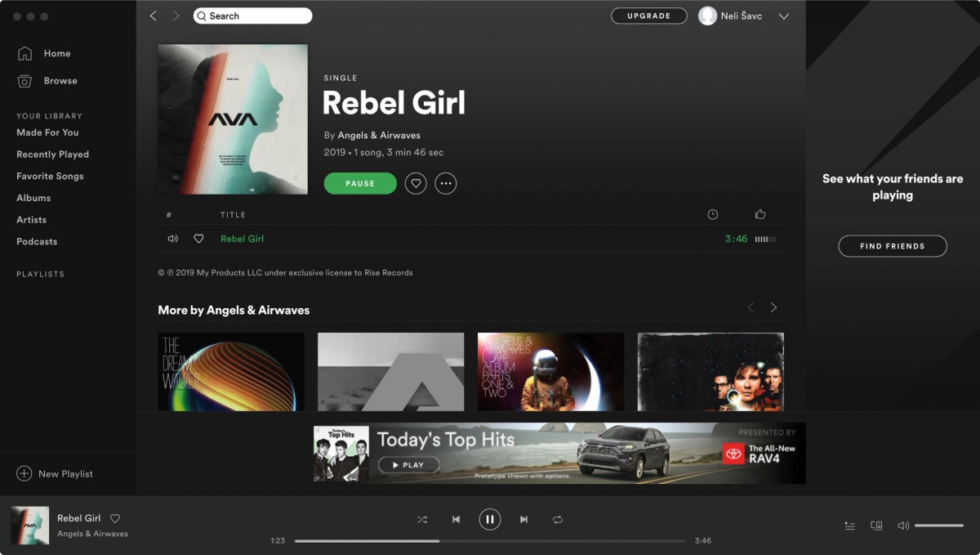Click the speaker icon in Rebel Girl row
The height and width of the screenshot is (555, 980).
coord(172,239)
